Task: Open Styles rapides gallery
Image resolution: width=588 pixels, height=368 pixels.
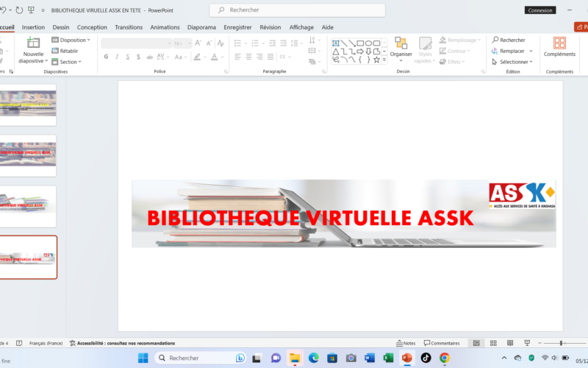Action: point(425,50)
